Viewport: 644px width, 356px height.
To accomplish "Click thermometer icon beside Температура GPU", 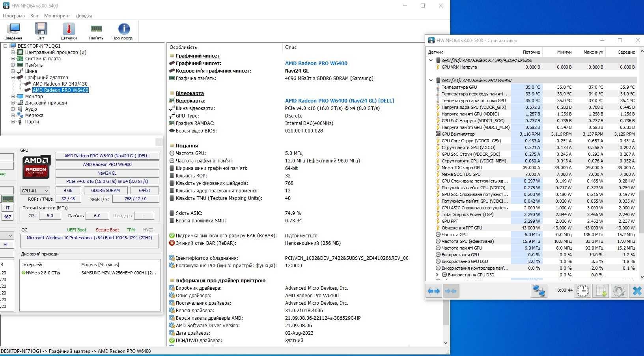I will click(438, 87).
